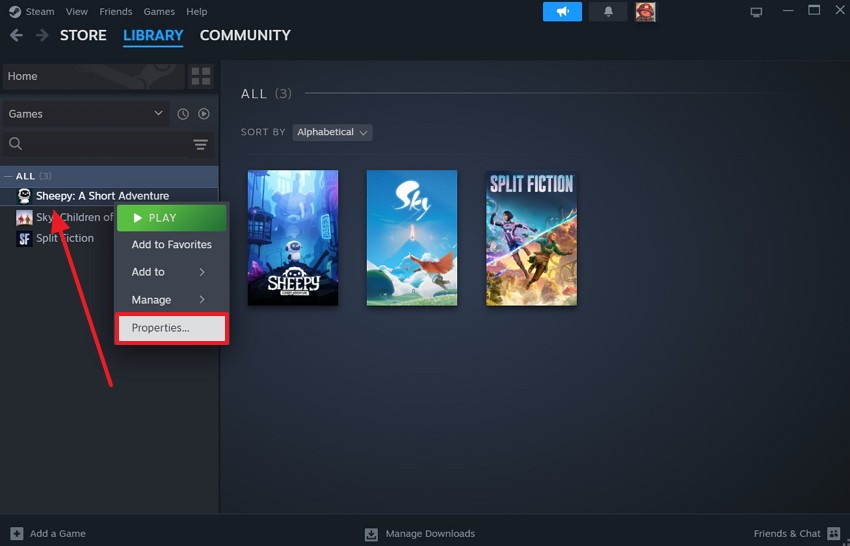Open Friends & Chat
The width and height of the screenshot is (850, 546).
point(787,534)
